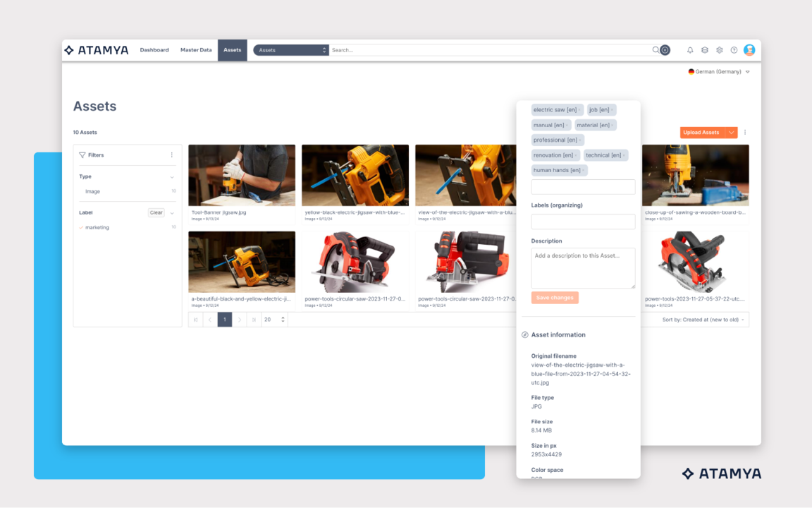Click the Labels (organizing) input field
Image resolution: width=812 pixels, height=508 pixels.
click(x=583, y=222)
